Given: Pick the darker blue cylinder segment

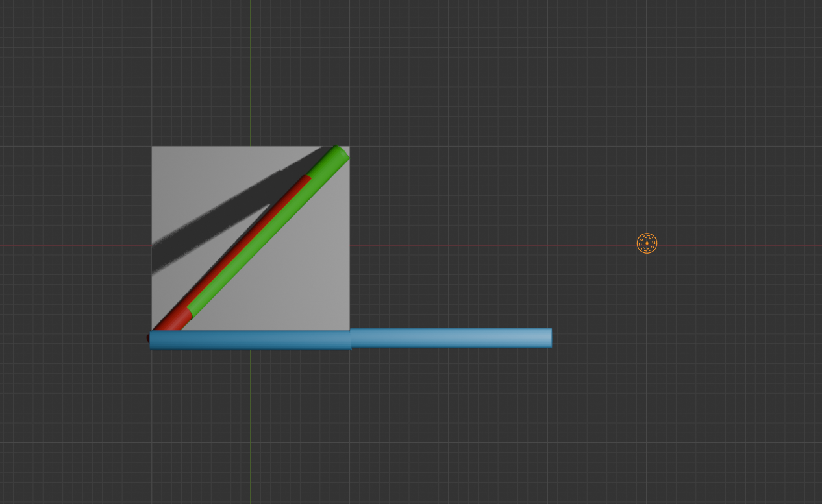Looking at the screenshot, I should pyautogui.click(x=250, y=340).
